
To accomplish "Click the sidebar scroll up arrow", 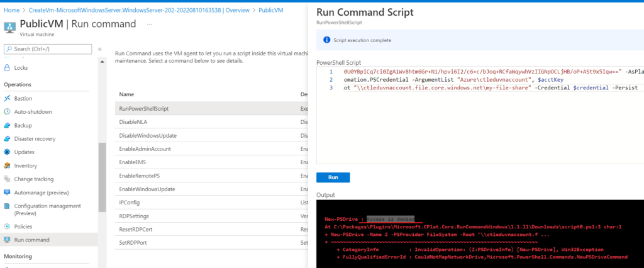I will tap(103, 62).
